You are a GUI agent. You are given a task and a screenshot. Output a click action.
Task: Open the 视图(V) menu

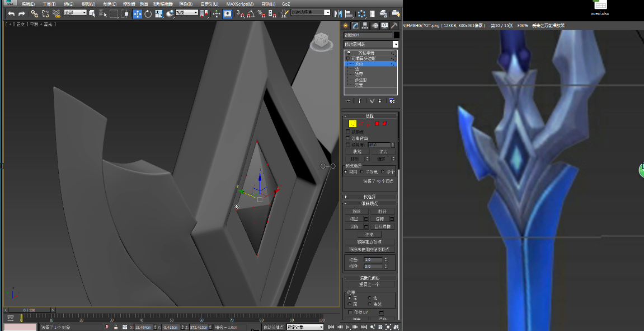coord(88,4)
